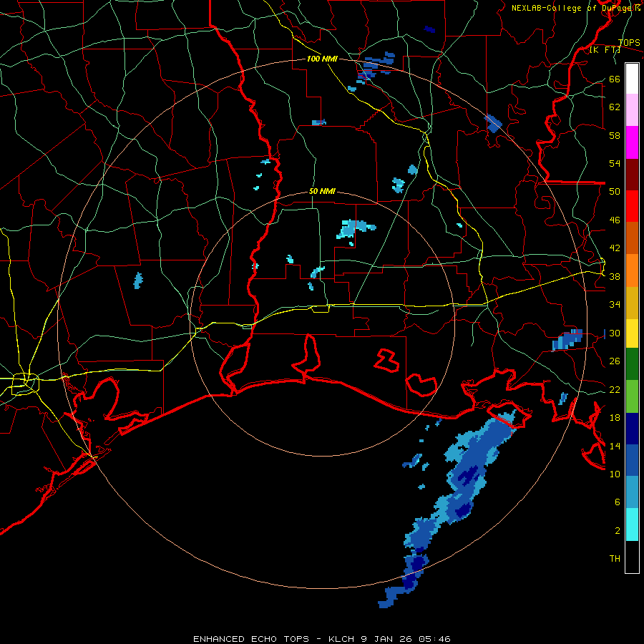Click the light green legend swatch
Screen dimensions: 644x644
632,396
